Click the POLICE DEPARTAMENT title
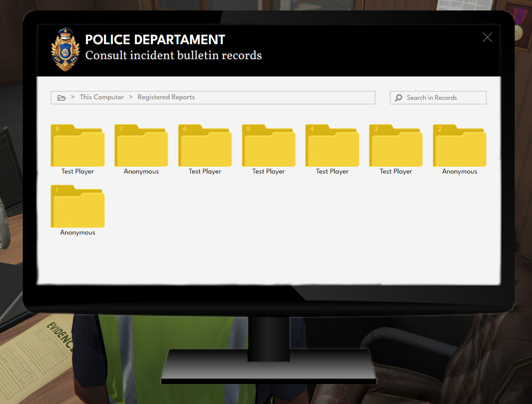 tap(155, 40)
